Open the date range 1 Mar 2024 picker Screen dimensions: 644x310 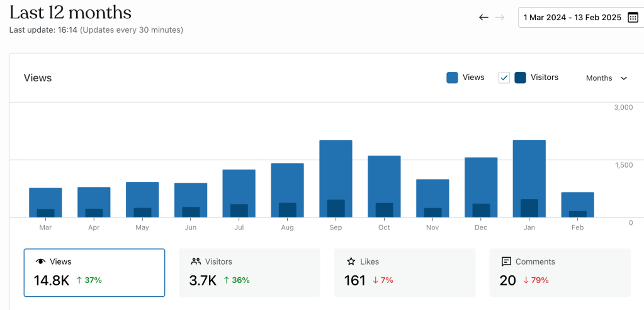coord(572,18)
